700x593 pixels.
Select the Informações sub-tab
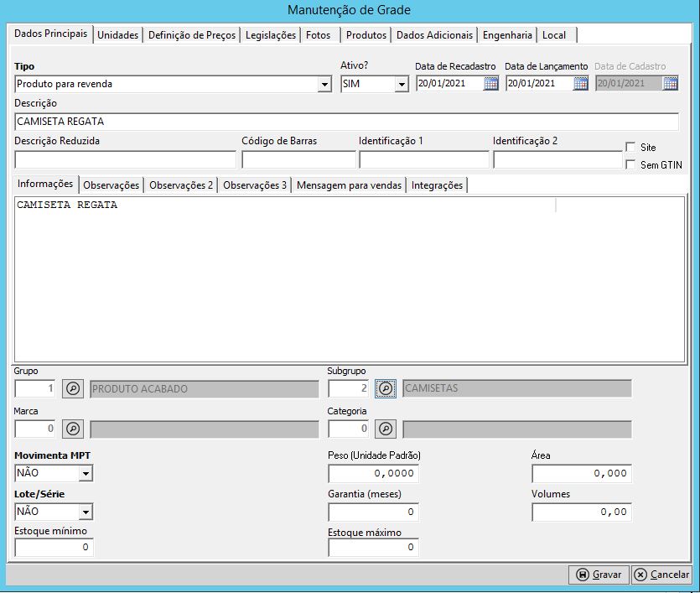point(45,184)
